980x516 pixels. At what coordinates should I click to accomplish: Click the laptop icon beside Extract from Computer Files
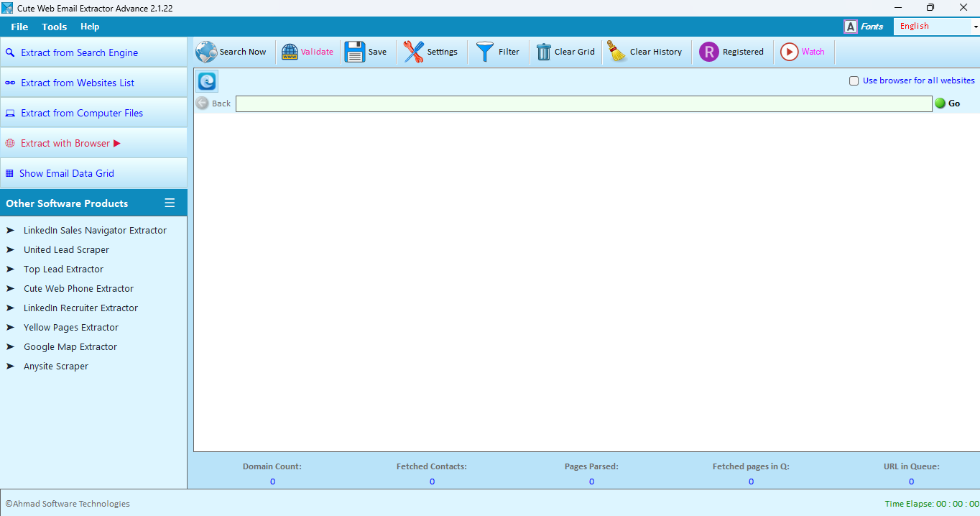click(x=10, y=113)
